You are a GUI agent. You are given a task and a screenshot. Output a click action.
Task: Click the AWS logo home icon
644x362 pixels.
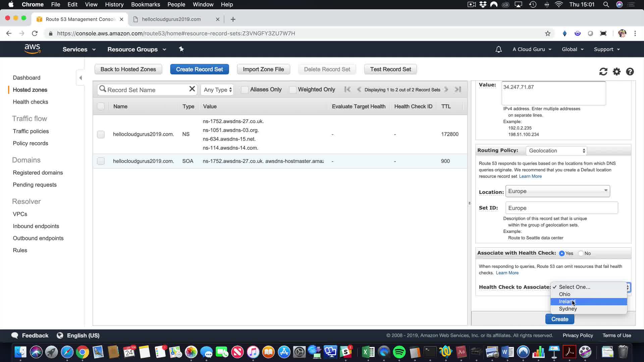click(32, 49)
